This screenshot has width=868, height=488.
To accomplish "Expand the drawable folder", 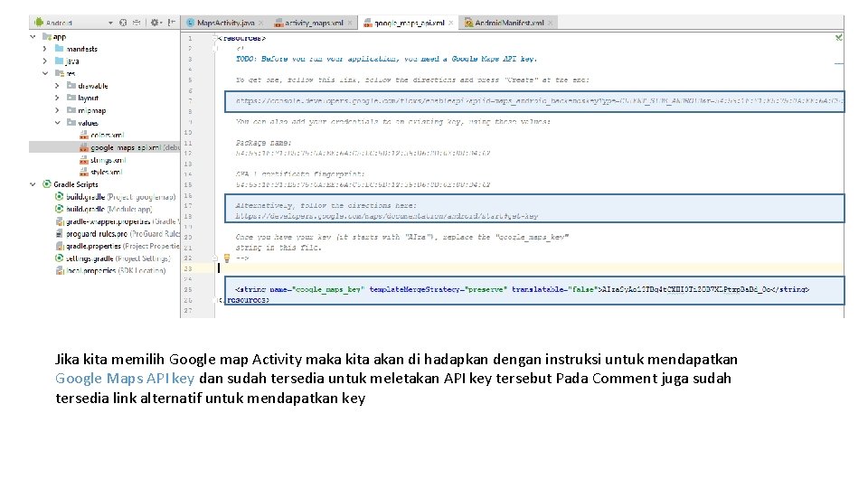I will point(57,86).
